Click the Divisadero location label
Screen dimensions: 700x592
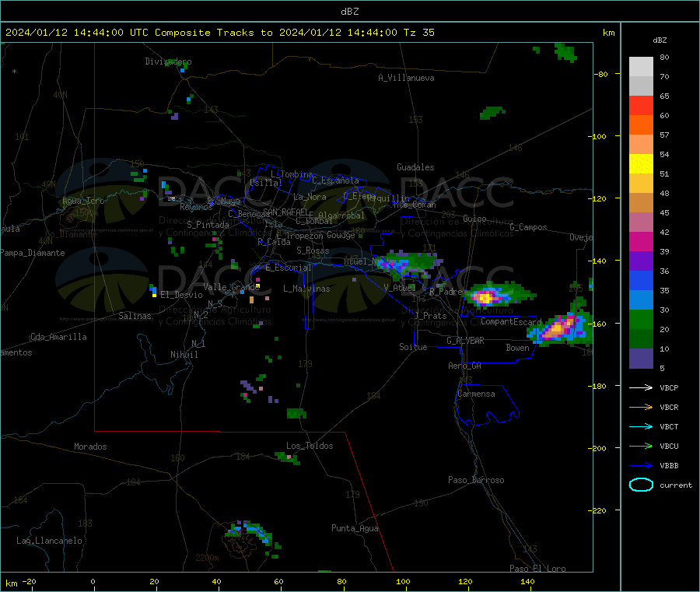[x=168, y=61]
